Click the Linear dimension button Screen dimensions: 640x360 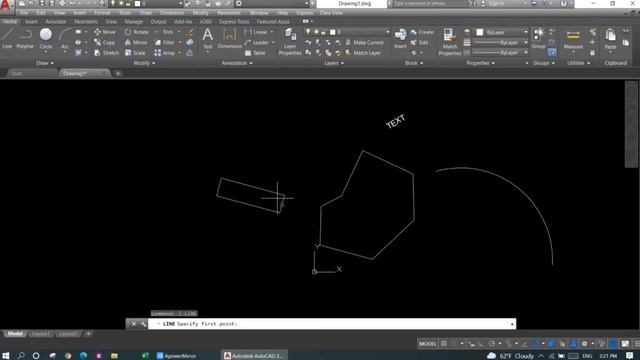(257, 32)
